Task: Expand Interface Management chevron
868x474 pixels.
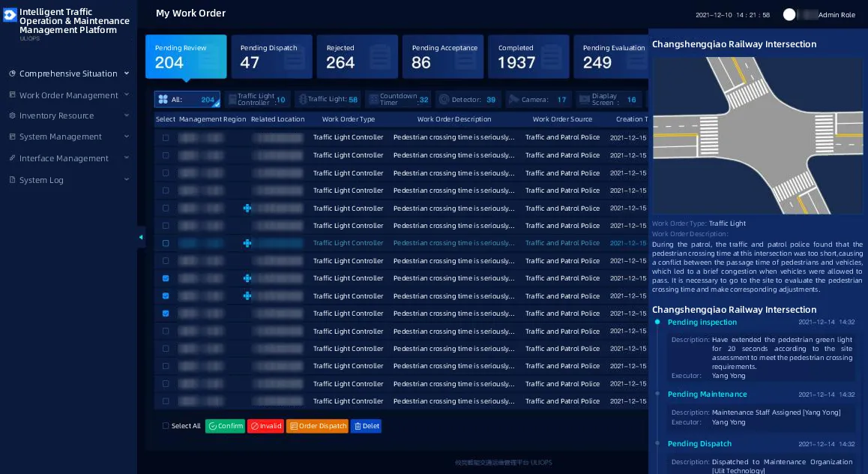Action: tap(127, 157)
